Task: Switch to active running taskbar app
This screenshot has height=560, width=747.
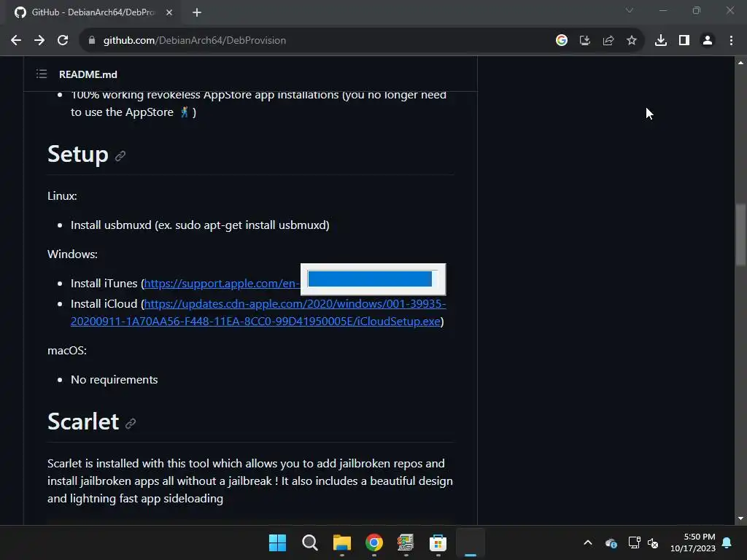Action: 471,542
